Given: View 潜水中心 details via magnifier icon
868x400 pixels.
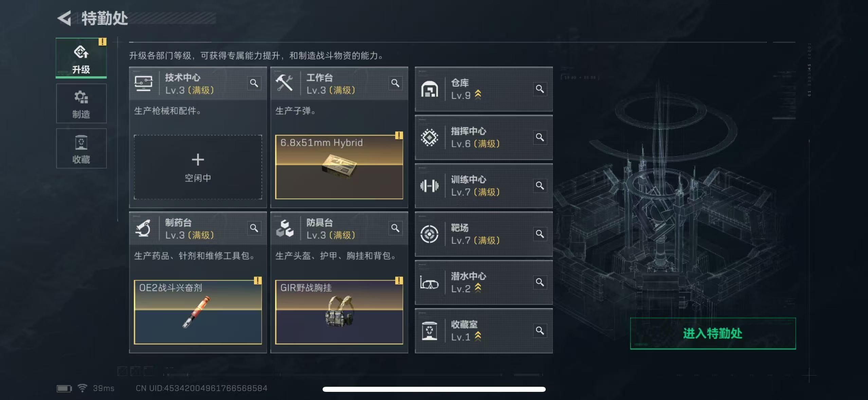Looking at the screenshot, I should [x=540, y=282].
